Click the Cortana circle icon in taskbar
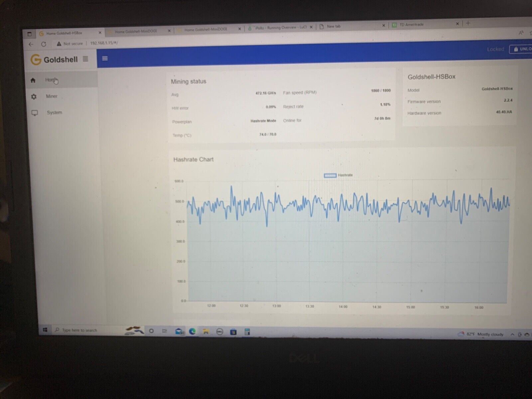 [151, 331]
